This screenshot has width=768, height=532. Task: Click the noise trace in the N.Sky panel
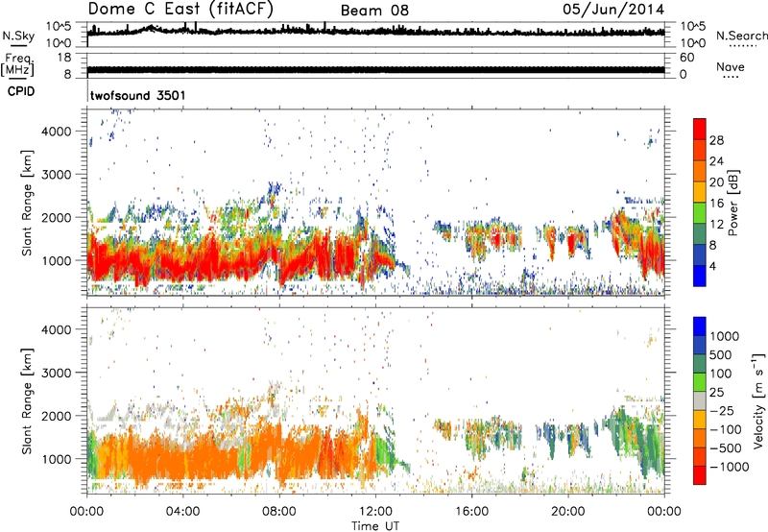click(x=375, y=32)
